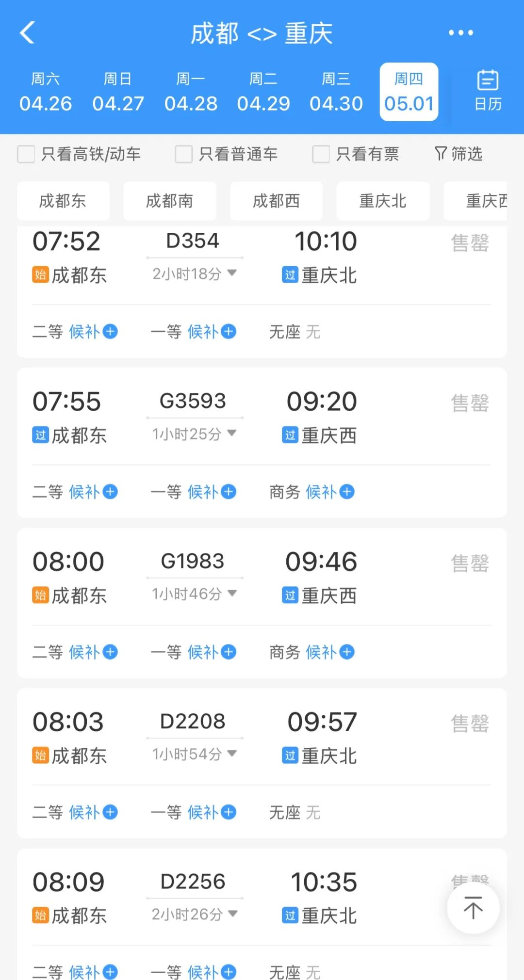
Task: Add waitlist for D354 second class
Action: (110, 332)
